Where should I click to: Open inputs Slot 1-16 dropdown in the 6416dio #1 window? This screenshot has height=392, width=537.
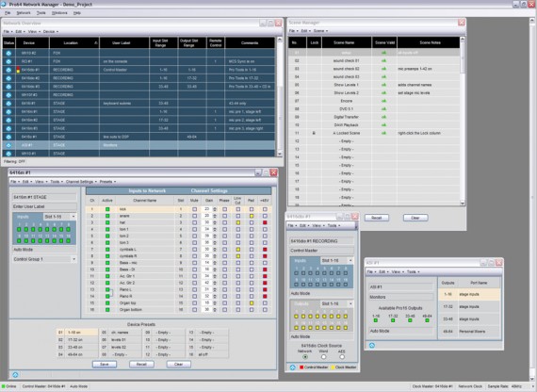336,261
